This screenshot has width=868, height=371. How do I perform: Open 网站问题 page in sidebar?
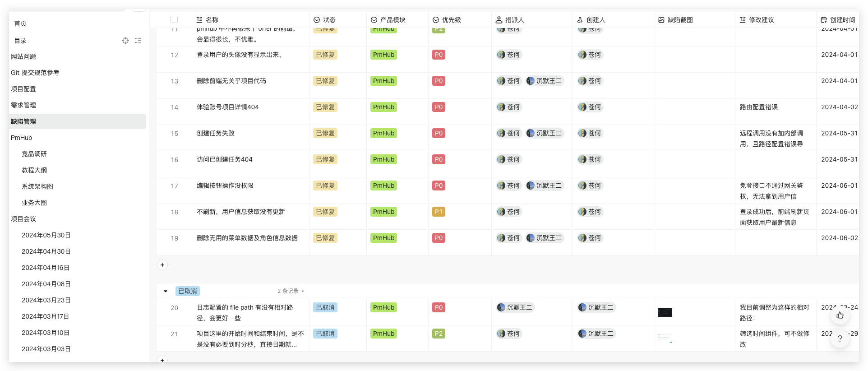tap(23, 56)
